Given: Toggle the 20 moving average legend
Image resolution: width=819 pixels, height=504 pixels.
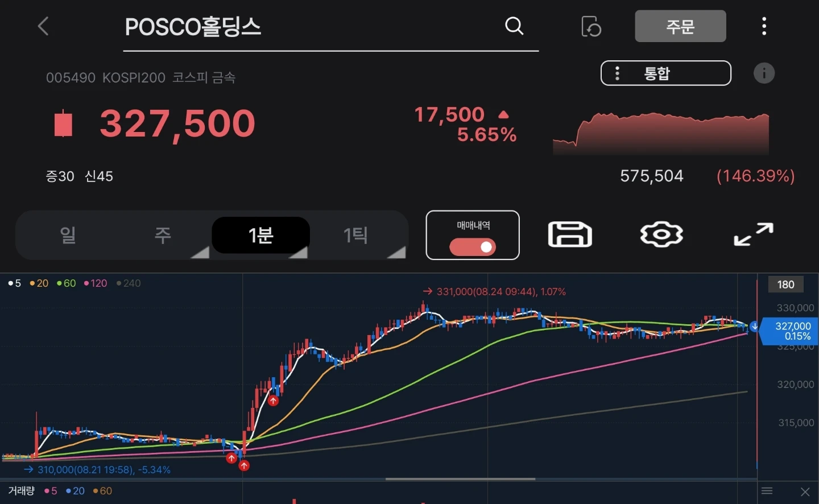Looking at the screenshot, I should coord(39,283).
